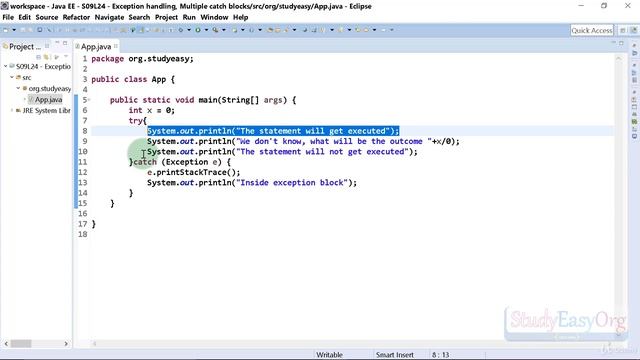Image resolution: width=640 pixels, height=360 pixels.
Task: Open the Window menu
Action: 214,17
